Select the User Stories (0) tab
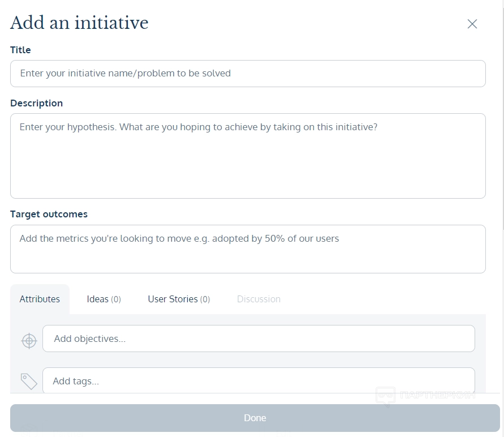The image size is (504, 437). (179, 299)
